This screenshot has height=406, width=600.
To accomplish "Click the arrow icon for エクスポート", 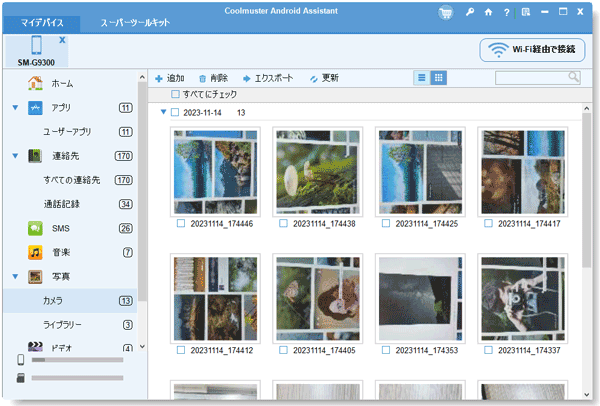I will pos(246,79).
